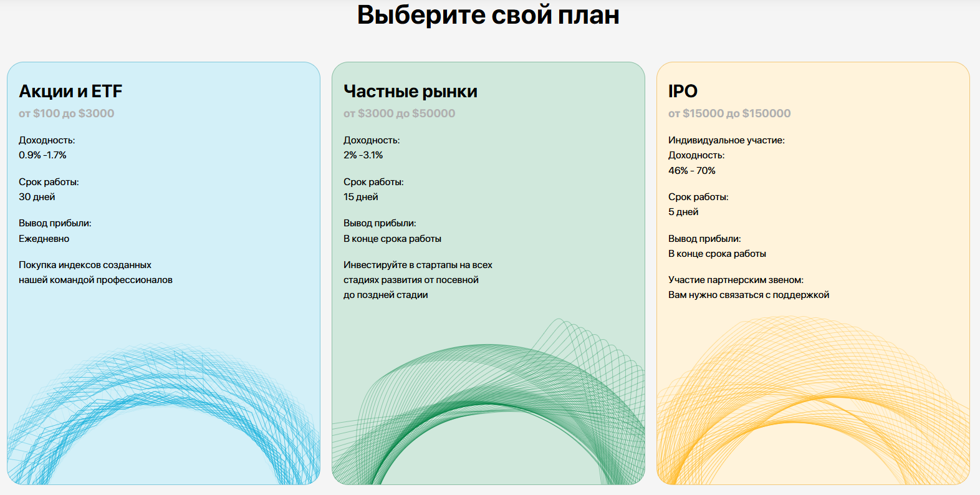980x495 pixels.
Task: Click the price range 'от $15000 до $150000'
Action: pos(729,113)
